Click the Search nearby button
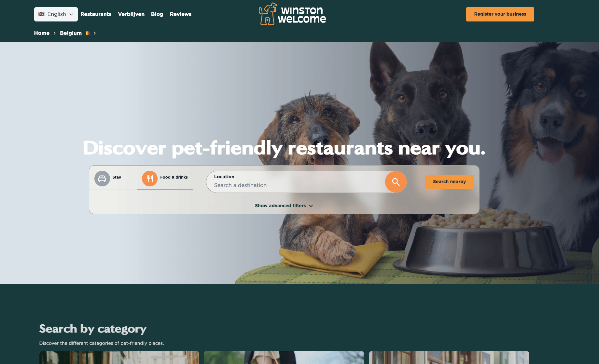Viewport: 599px width, 364px height. pos(449,182)
